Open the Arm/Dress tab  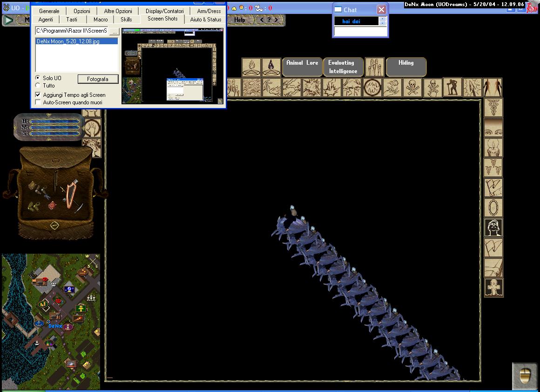[209, 11]
